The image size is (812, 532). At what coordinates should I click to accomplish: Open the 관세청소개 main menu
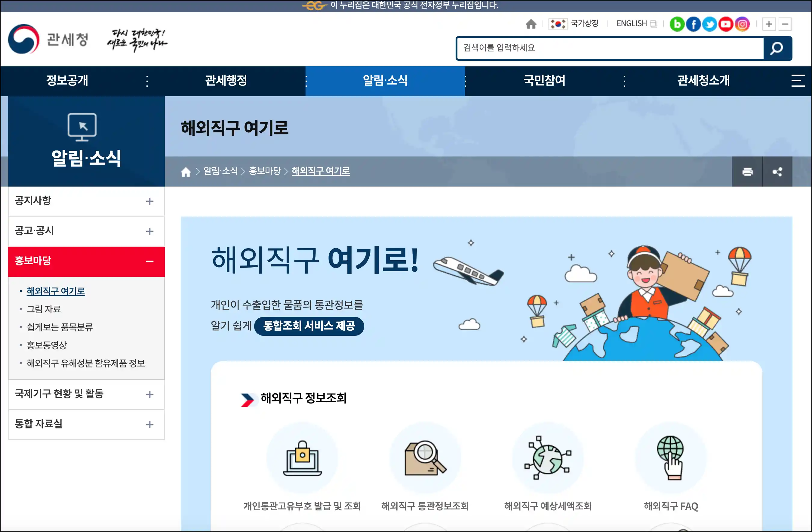703,81
